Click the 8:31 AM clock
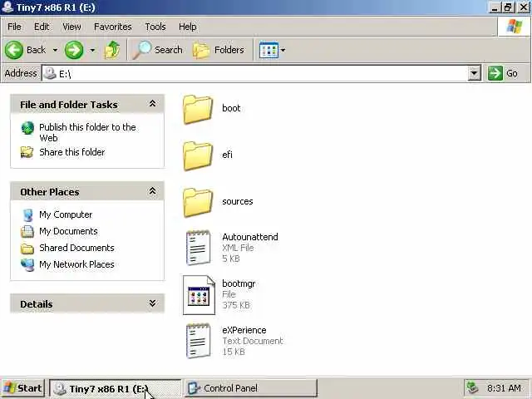The height and width of the screenshot is (399, 532). (504, 388)
